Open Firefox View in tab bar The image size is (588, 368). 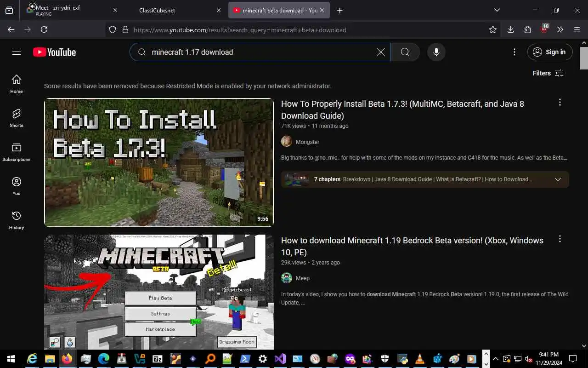point(9,10)
